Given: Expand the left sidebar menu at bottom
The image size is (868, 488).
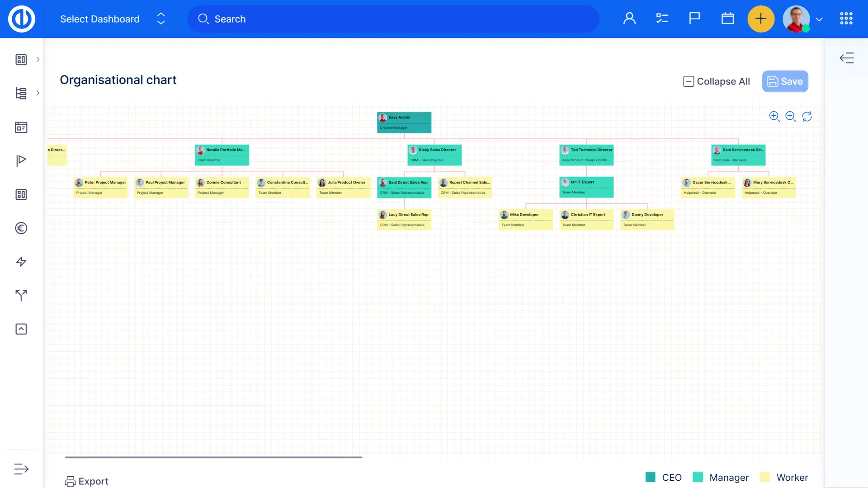Looking at the screenshot, I should 21,469.
